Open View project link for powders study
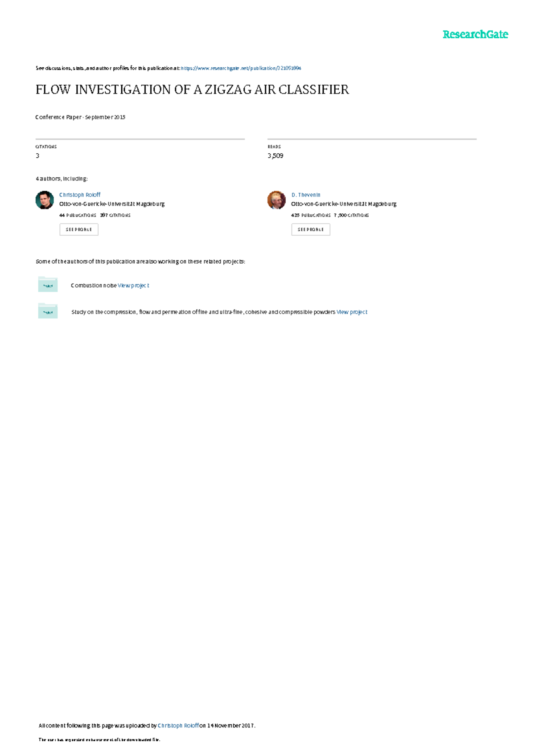This screenshot has height=756, width=535. tap(352, 312)
